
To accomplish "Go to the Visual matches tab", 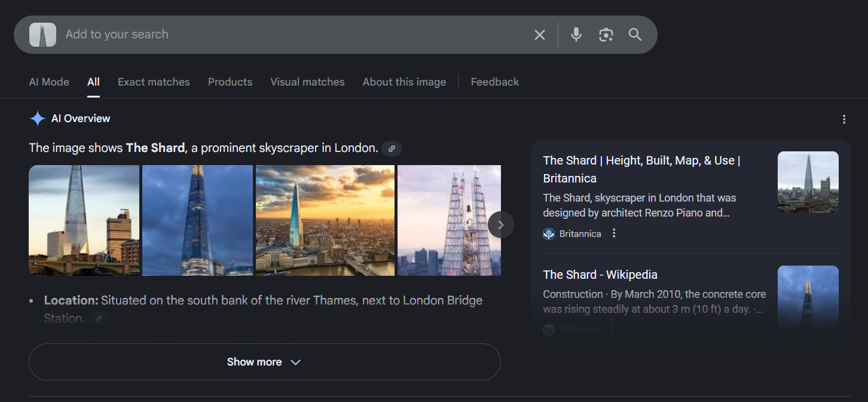I will click(307, 82).
